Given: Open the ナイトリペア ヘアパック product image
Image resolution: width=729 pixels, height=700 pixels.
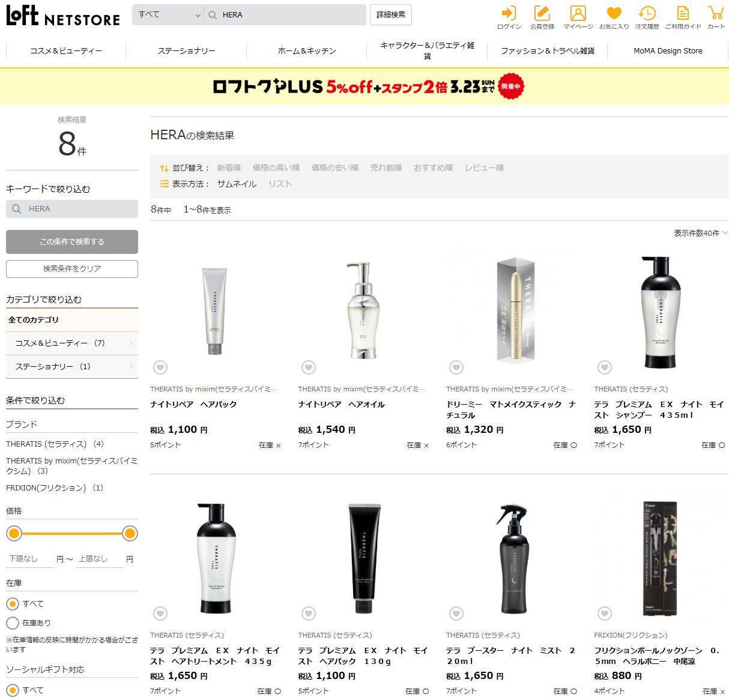Looking at the screenshot, I should tap(215, 311).
